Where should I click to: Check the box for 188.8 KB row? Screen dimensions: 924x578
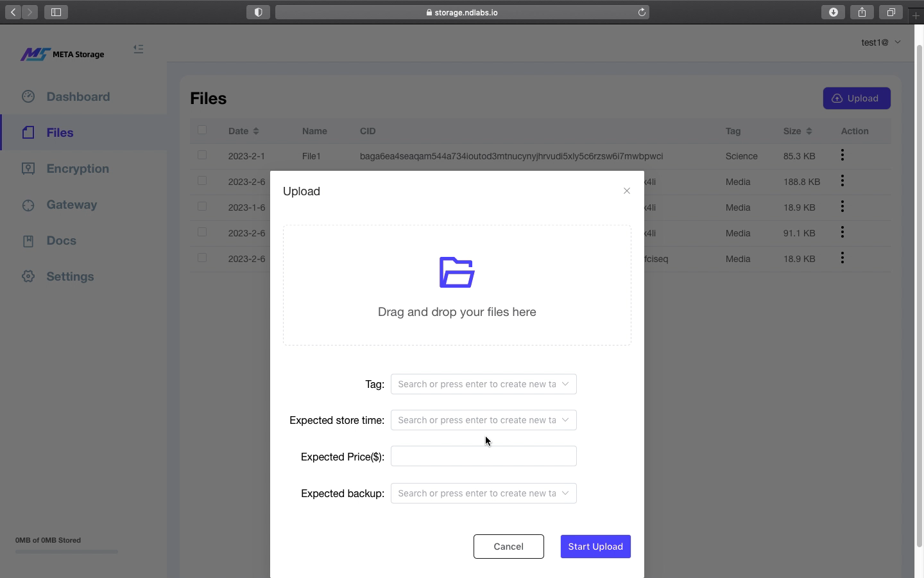(202, 180)
